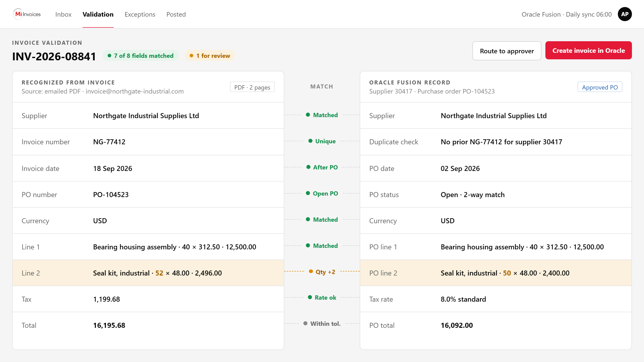The height and width of the screenshot is (362, 644).
Task: Click Oracle record Currency USD value
Action: [x=448, y=221]
